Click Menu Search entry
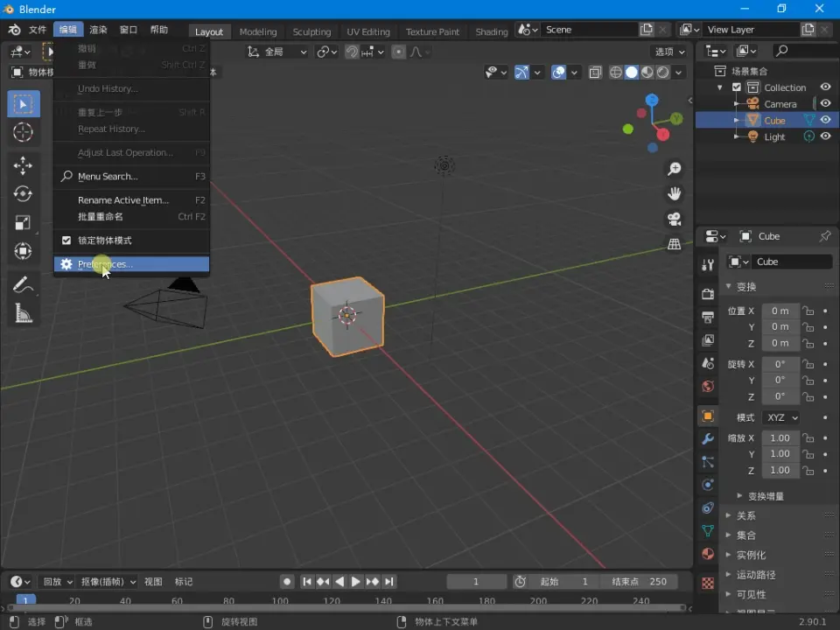Image resolution: width=840 pixels, height=630 pixels. 108,176
